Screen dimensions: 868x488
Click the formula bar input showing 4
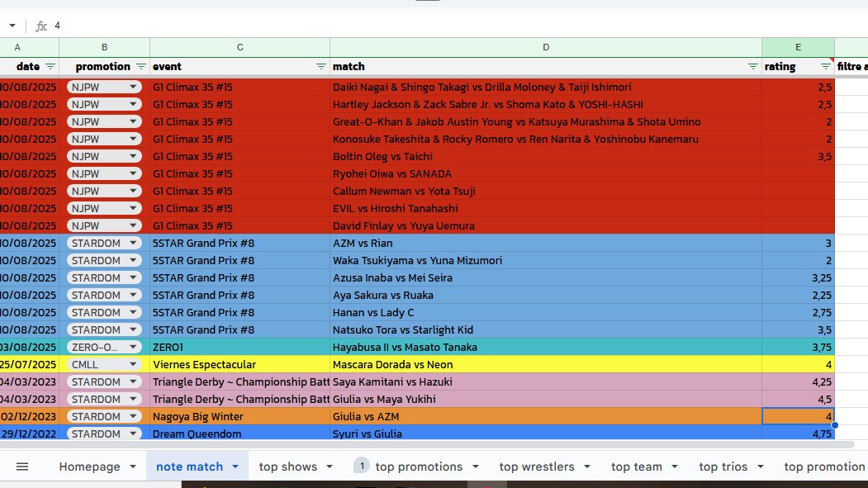(459, 26)
